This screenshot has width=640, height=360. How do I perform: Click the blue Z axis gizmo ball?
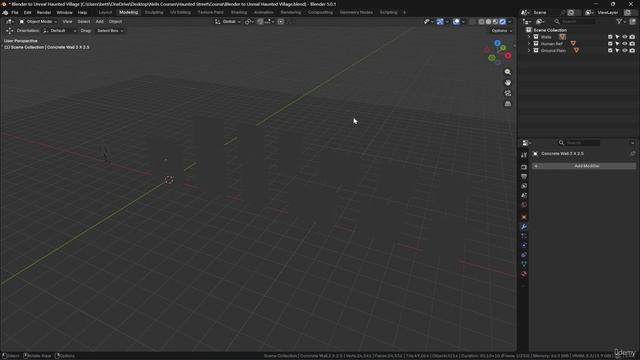click(497, 43)
